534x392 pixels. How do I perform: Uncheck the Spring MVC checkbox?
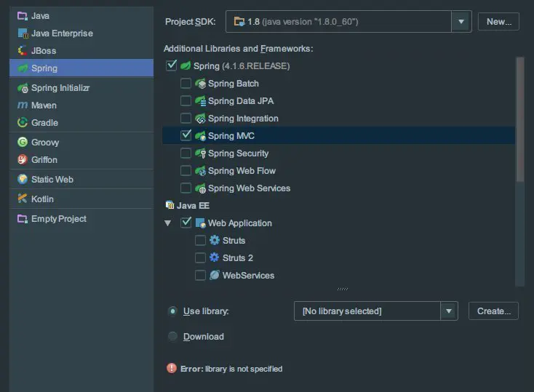pos(186,135)
